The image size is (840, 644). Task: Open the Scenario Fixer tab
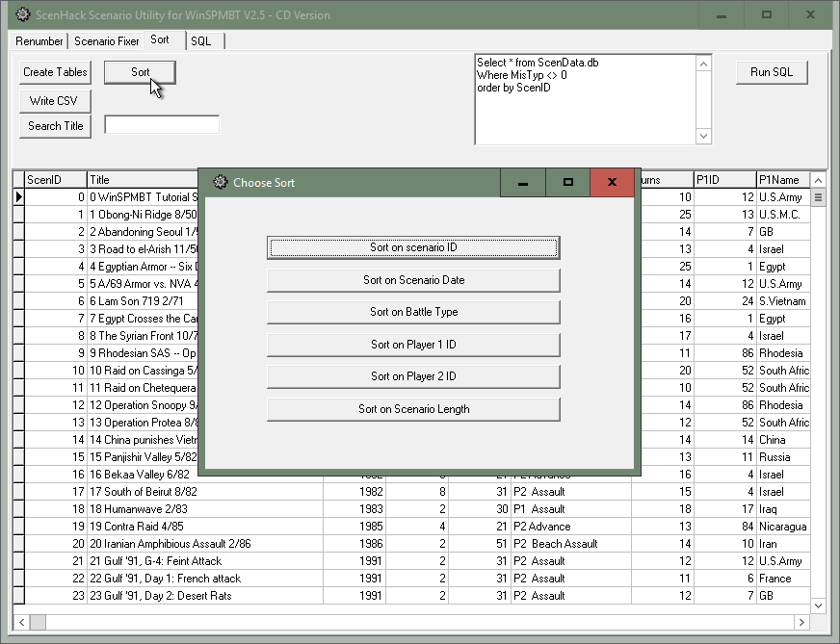[x=106, y=41]
